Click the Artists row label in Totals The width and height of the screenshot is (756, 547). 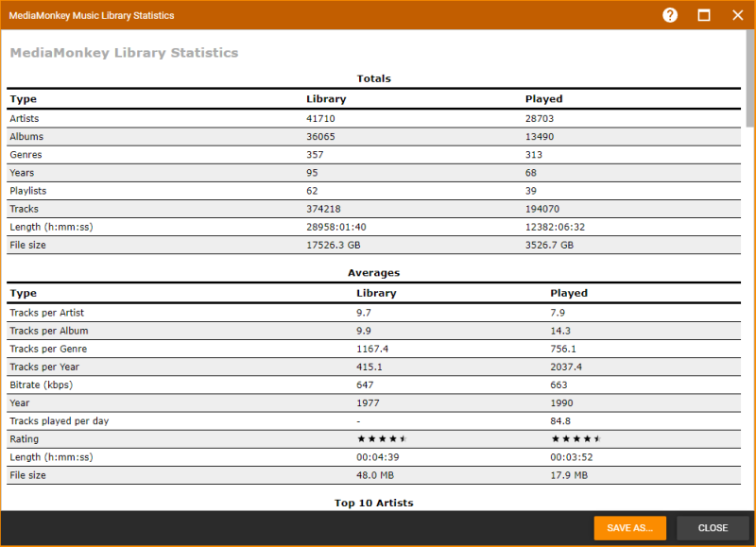(x=25, y=119)
